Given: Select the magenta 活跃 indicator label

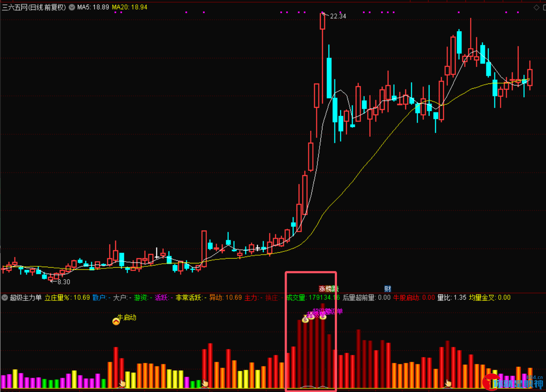Looking at the screenshot, I should 164,297.
